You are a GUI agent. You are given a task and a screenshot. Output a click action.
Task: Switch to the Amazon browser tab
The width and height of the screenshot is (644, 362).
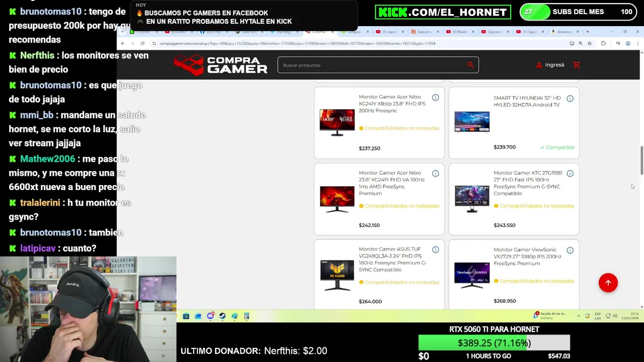(x=564, y=32)
